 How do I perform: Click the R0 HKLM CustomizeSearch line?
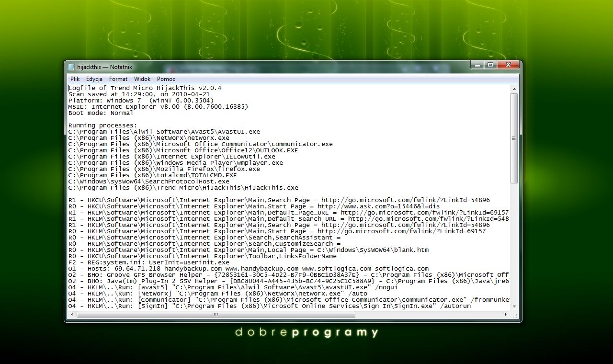point(204,244)
